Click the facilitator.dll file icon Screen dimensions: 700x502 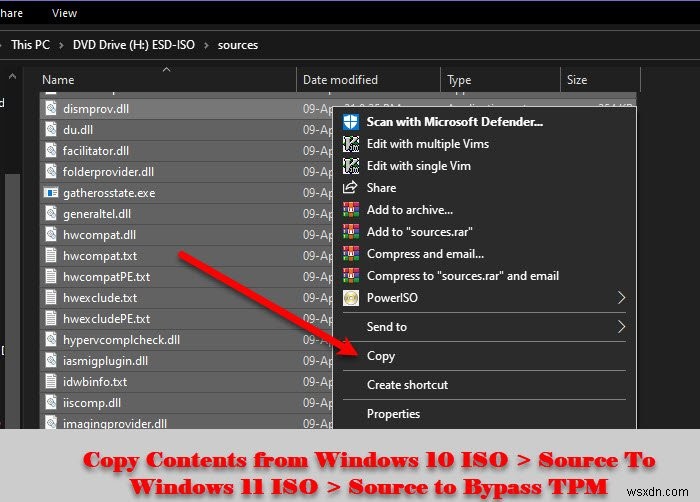click(51, 151)
